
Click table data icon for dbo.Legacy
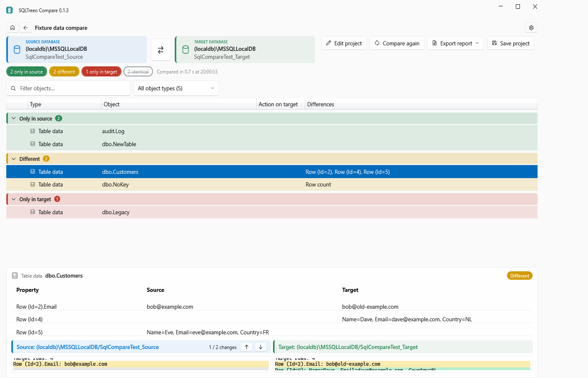coord(33,212)
